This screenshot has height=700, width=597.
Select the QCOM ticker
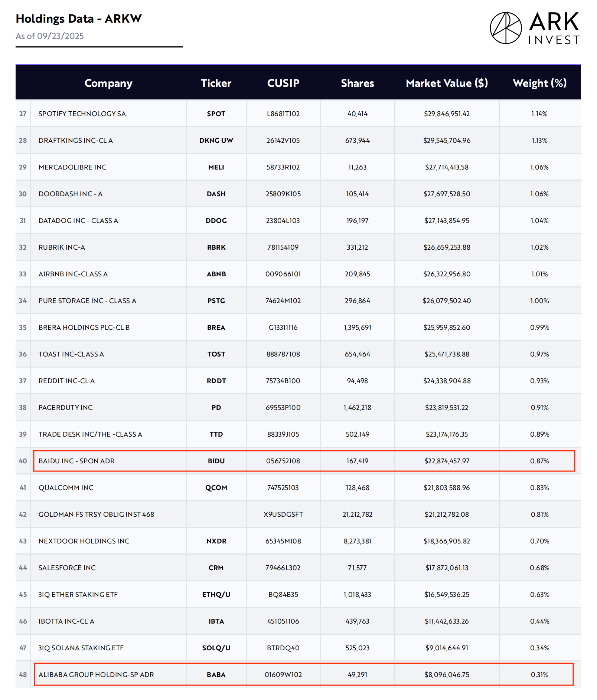tap(216, 488)
